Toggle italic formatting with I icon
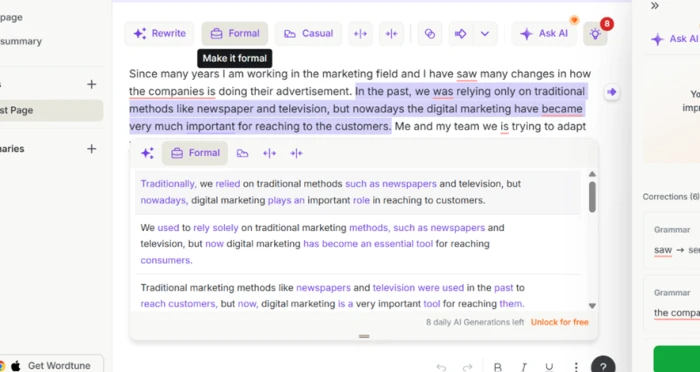Screen dimensions: 700x372 point(524,367)
